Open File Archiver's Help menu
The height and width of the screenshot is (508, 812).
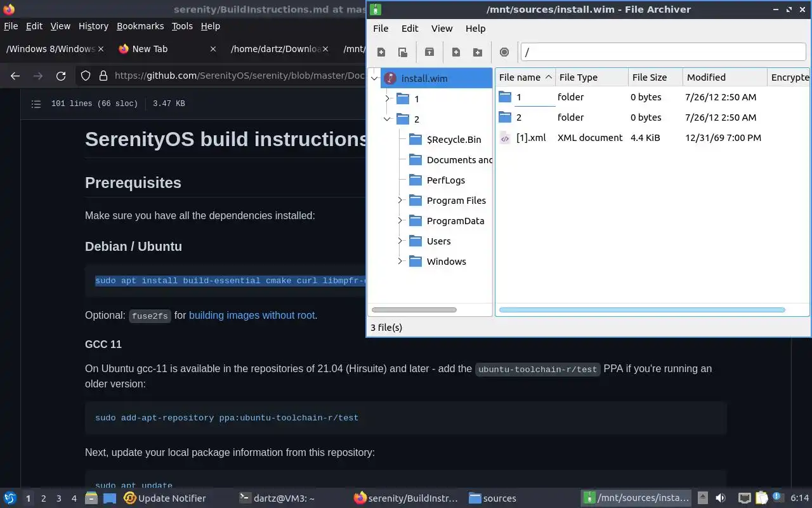(475, 29)
